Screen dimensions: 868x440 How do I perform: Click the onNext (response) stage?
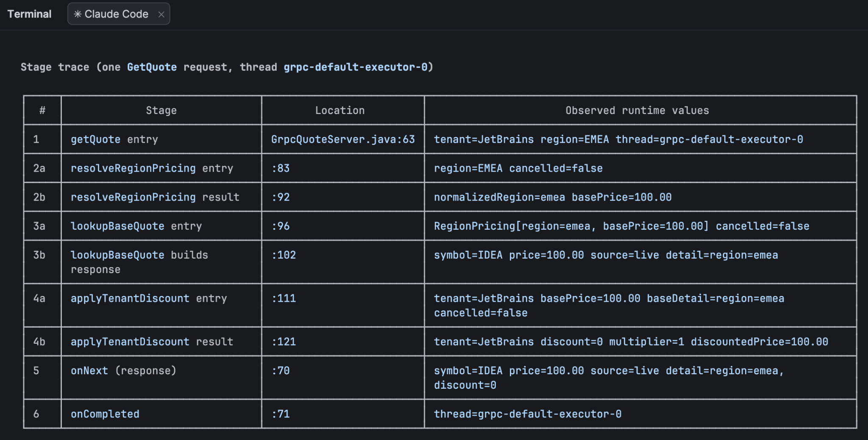[x=123, y=370]
